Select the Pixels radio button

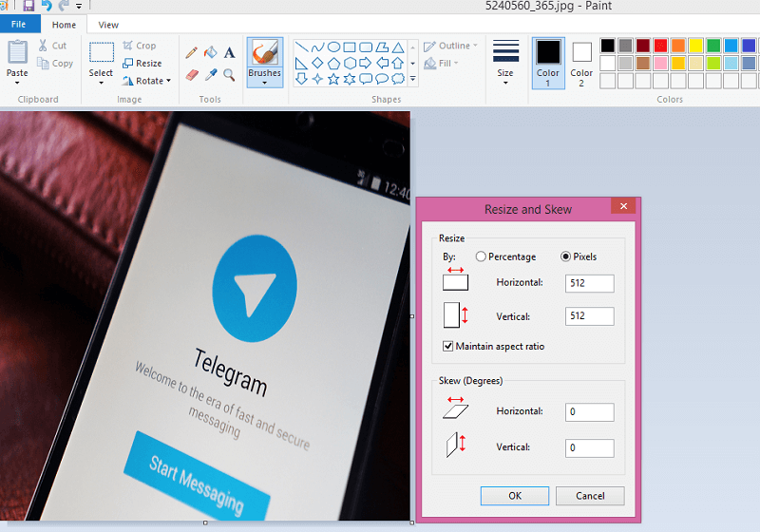[x=565, y=256]
